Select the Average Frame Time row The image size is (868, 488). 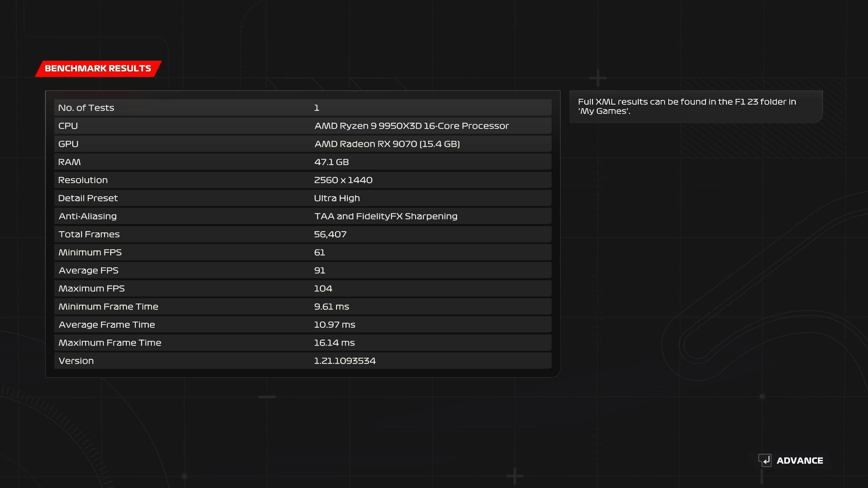(x=302, y=325)
